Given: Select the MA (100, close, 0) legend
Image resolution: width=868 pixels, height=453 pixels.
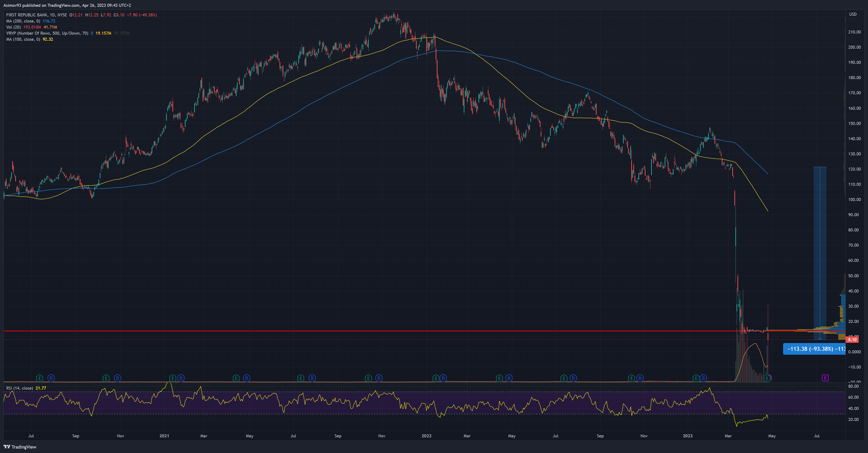Looking at the screenshot, I should (23, 39).
